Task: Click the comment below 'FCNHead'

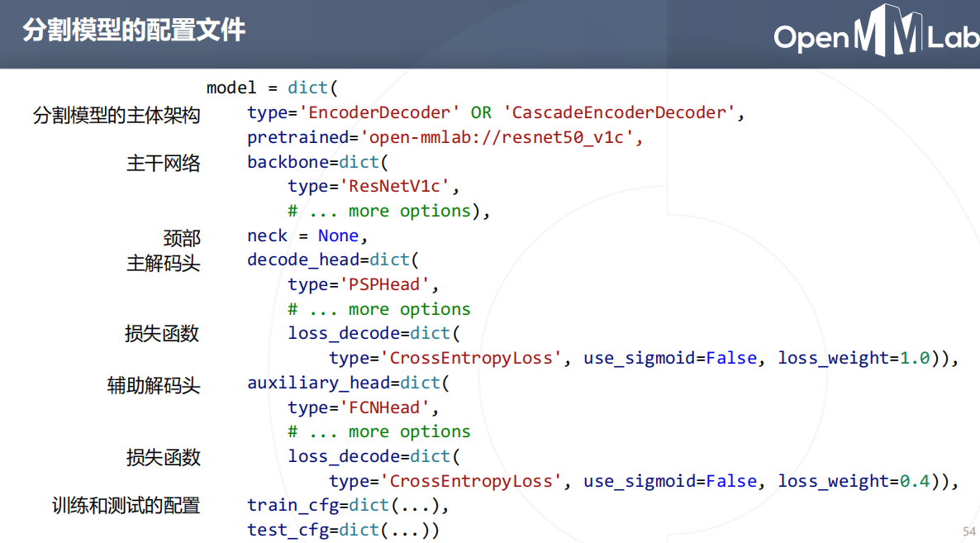Action: 378,431
